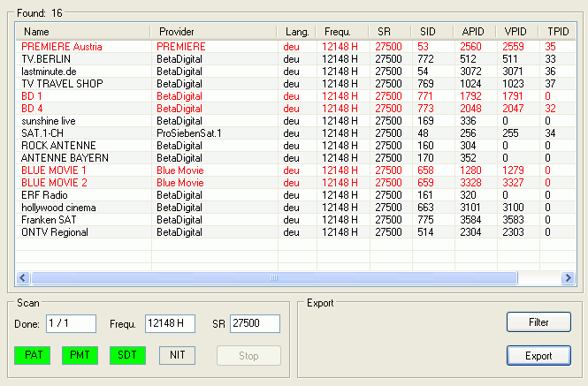This screenshot has width=588, height=386.
Task: Sort by the APID column header
Action: 475,32
